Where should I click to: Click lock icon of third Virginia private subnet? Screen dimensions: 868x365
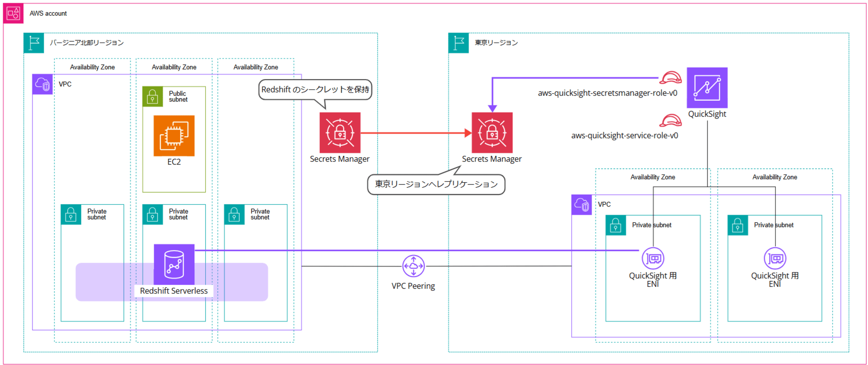tap(234, 214)
